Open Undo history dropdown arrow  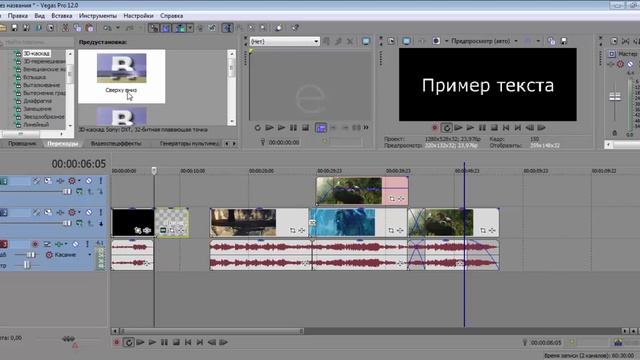(118, 28)
